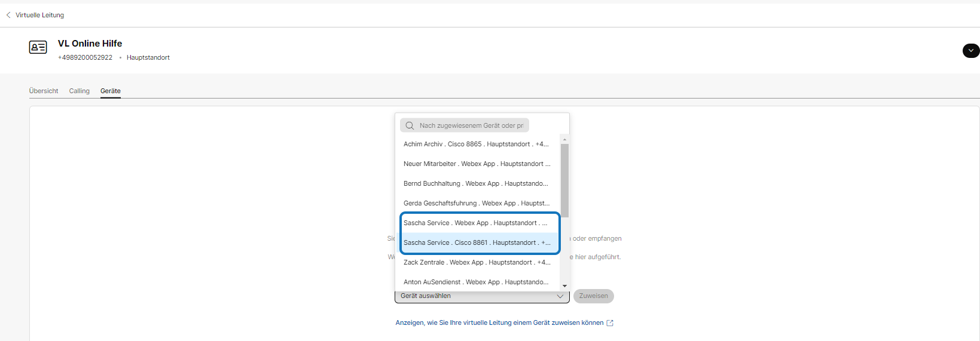980x341 pixels.
Task: Choose Anton AuSendienst Webex App entry
Action: pyautogui.click(x=477, y=282)
